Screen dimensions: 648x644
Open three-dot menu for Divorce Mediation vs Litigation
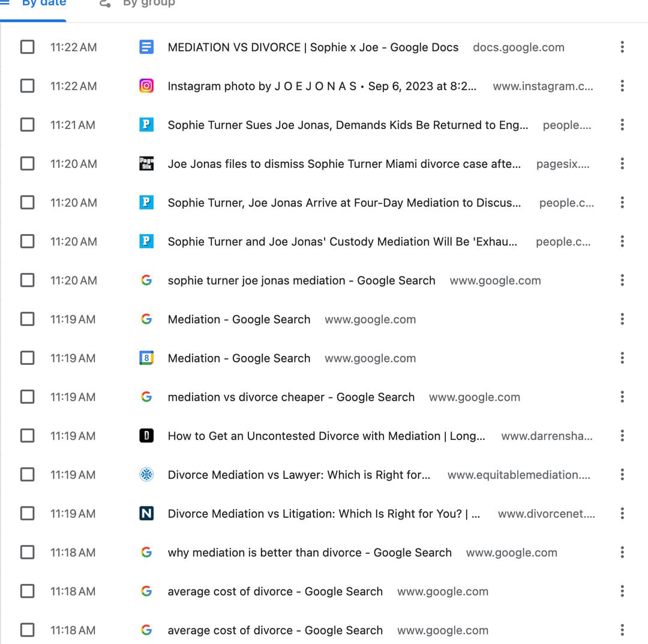tap(622, 513)
